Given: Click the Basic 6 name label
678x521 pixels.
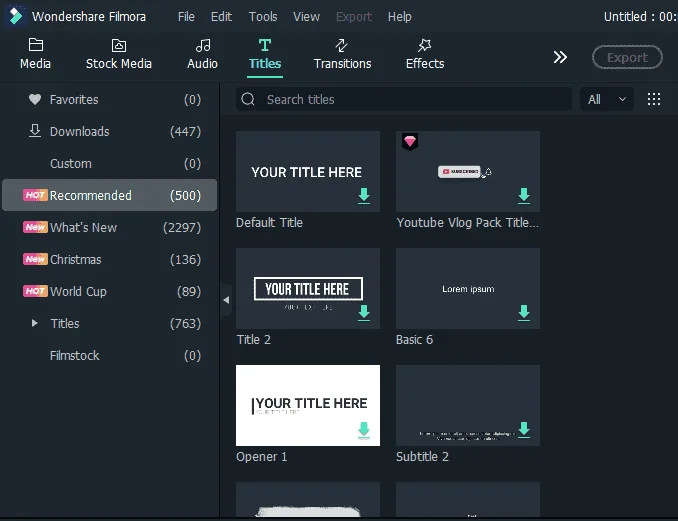Looking at the screenshot, I should pos(414,339).
